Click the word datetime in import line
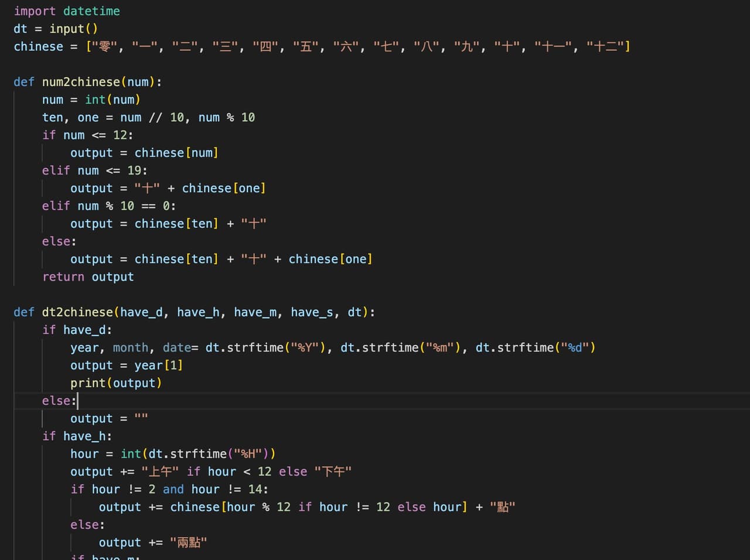The image size is (750, 560). (91, 11)
